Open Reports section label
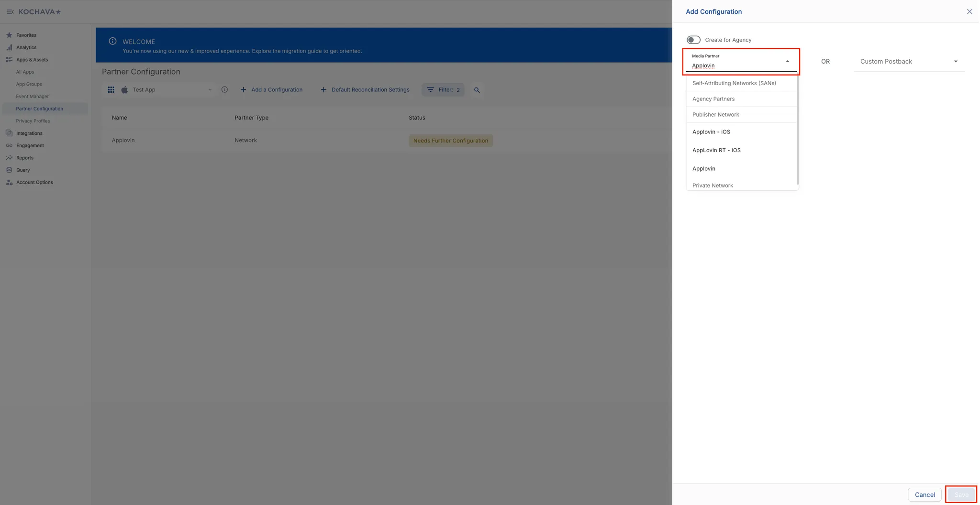Viewport: 980px width, 505px height. coord(25,158)
